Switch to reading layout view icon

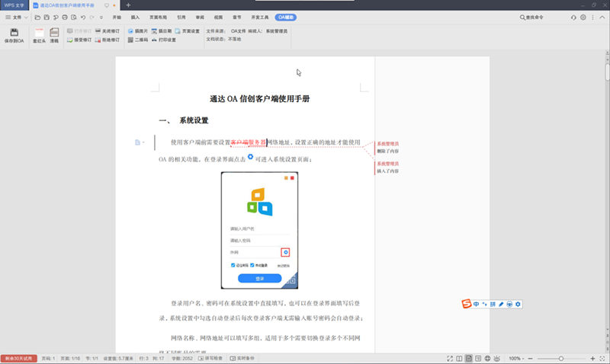click(459, 359)
